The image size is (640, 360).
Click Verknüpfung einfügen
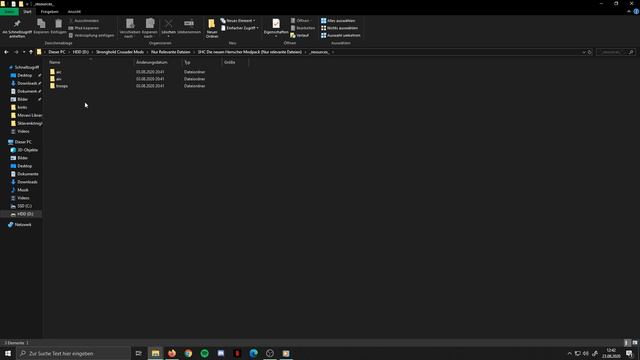(x=91, y=35)
